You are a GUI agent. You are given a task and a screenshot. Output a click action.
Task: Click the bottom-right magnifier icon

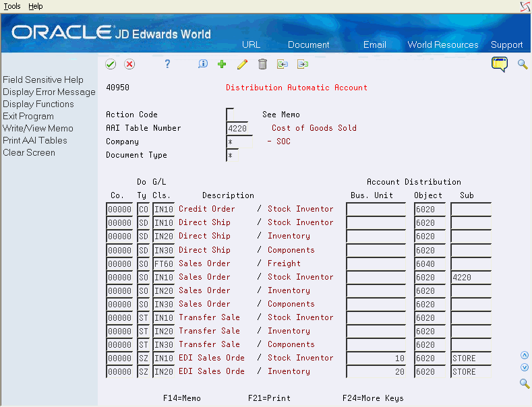pyautogui.click(x=525, y=383)
